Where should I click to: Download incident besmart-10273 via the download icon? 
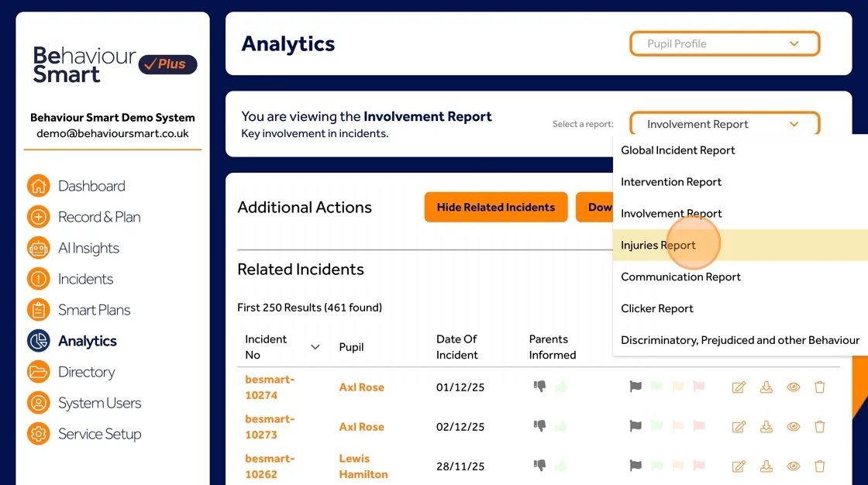coord(766,426)
